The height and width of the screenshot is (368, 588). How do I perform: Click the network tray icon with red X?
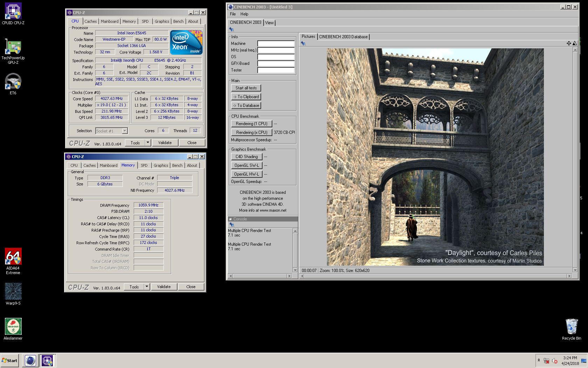(x=546, y=361)
